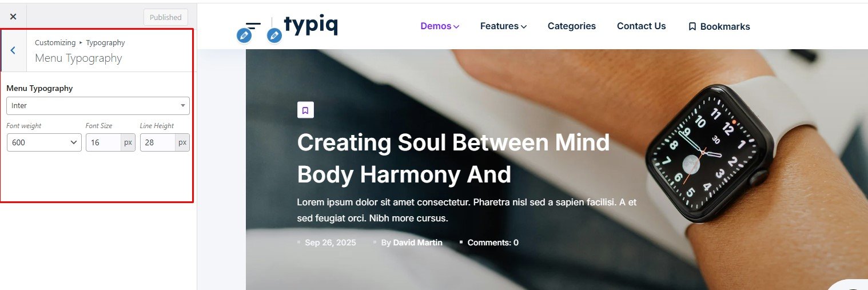This screenshot has height=290, width=868.
Task: Click the Published button
Action: tap(165, 17)
